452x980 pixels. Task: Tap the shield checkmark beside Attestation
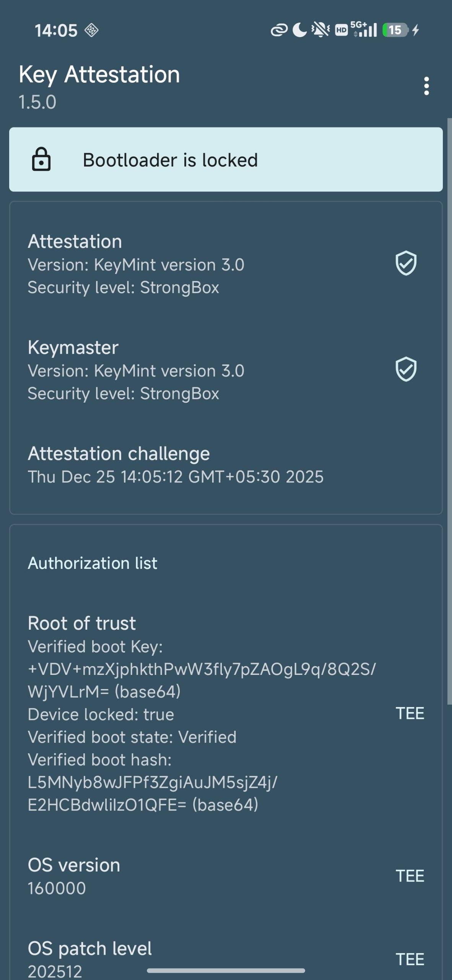pyautogui.click(x=406, y=263)
